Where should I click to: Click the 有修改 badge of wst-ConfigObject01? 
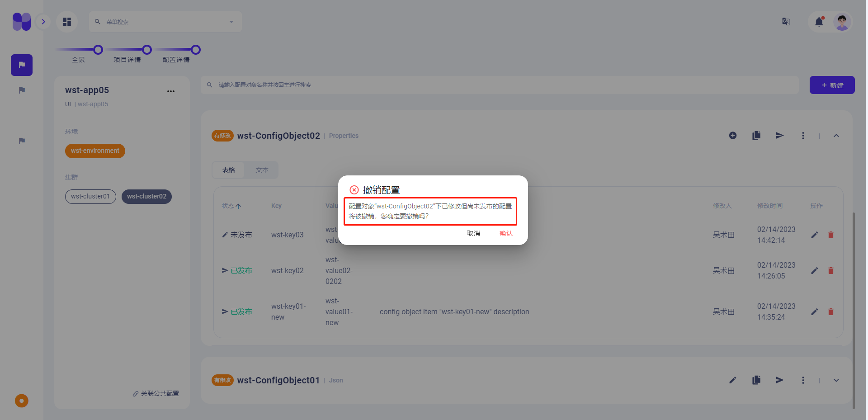[222, 380]
